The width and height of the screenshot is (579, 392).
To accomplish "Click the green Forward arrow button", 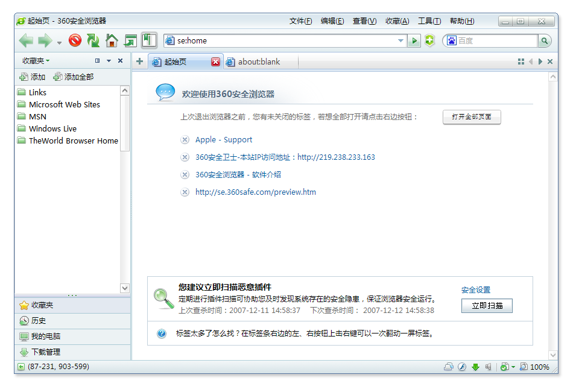I will tap(45, 40).
